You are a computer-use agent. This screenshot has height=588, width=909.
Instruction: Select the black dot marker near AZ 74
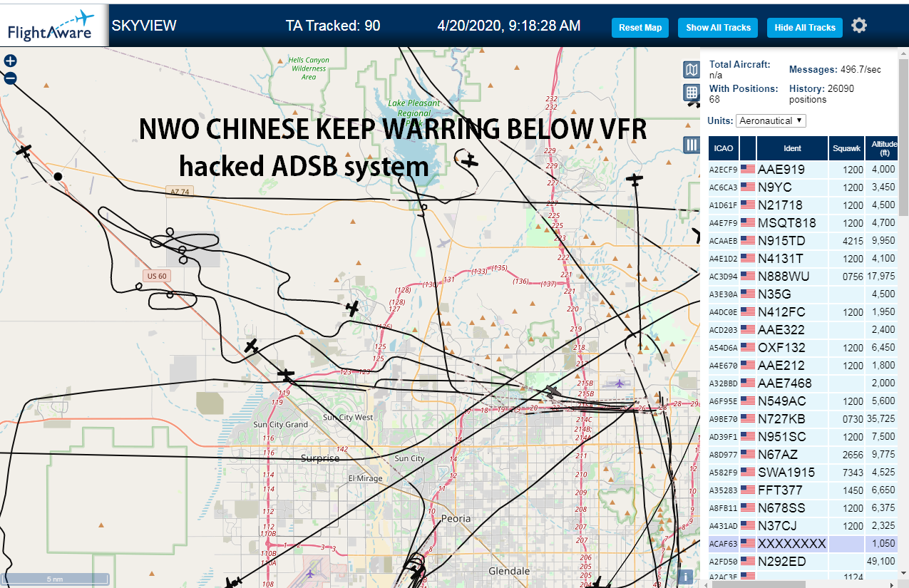pos(58,176)
